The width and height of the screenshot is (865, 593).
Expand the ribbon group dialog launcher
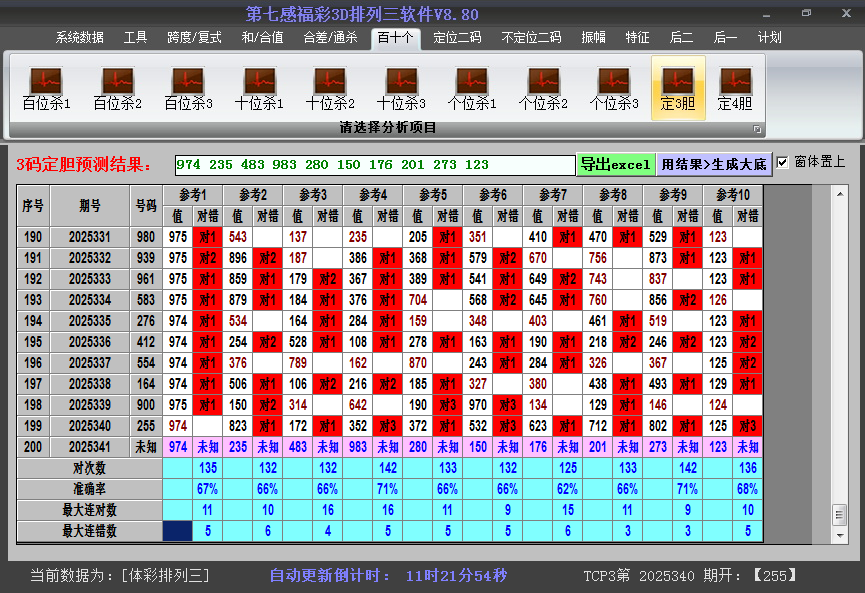[757, 129]
